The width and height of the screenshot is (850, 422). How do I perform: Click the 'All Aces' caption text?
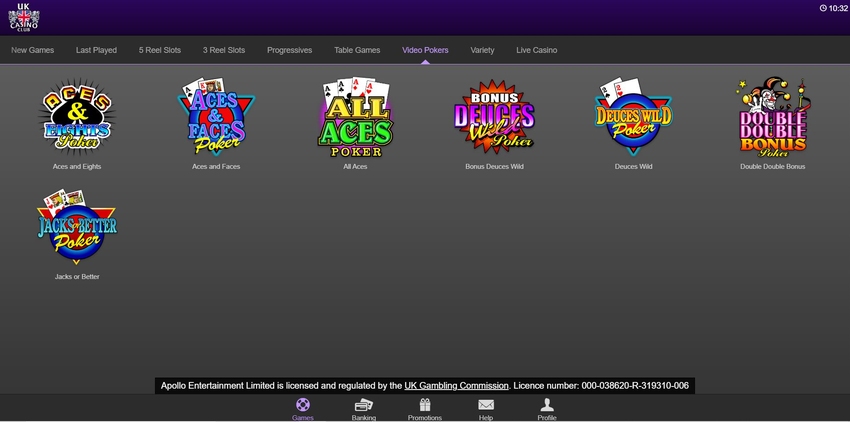[x=355, y=167]
